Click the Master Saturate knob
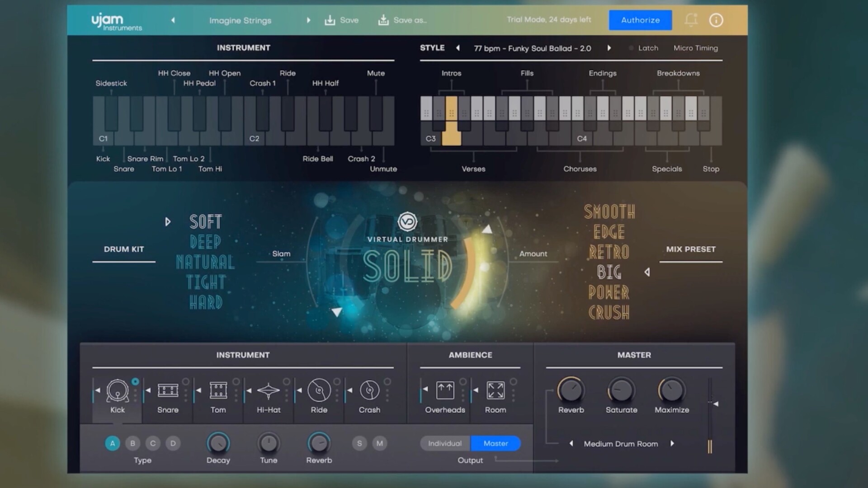This screenshot has height=488, width=868. [621, 390]
